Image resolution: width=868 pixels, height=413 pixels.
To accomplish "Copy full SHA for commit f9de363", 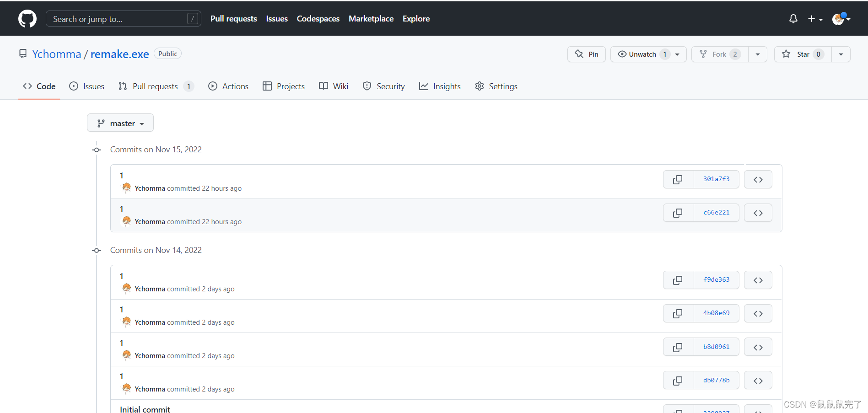I will 678,280.
